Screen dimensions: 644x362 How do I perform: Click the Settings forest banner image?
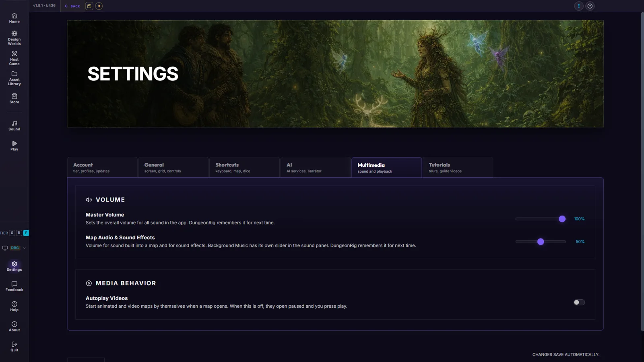[x=335, y=74]
